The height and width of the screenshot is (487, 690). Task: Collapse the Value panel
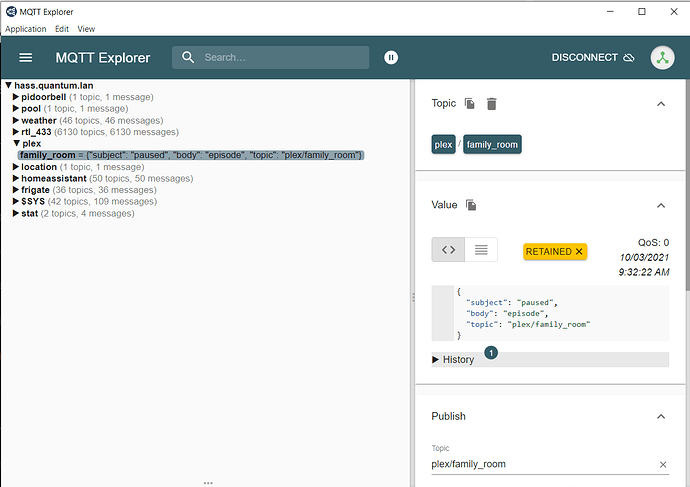661,205
